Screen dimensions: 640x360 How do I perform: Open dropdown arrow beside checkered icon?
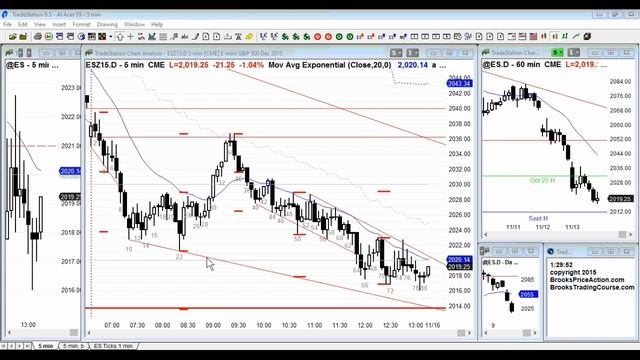111,37
